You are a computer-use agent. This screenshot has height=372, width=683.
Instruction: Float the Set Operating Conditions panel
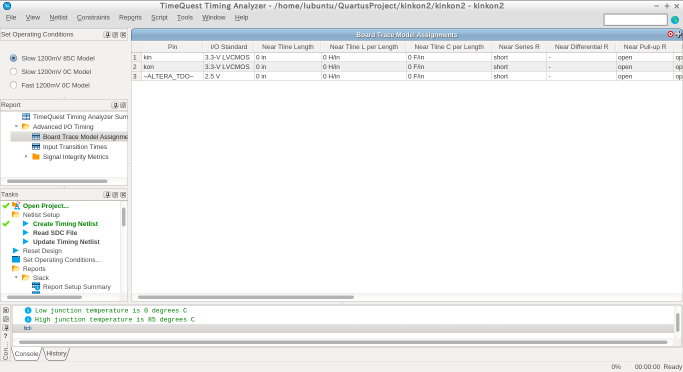click(x=115, y=34)
